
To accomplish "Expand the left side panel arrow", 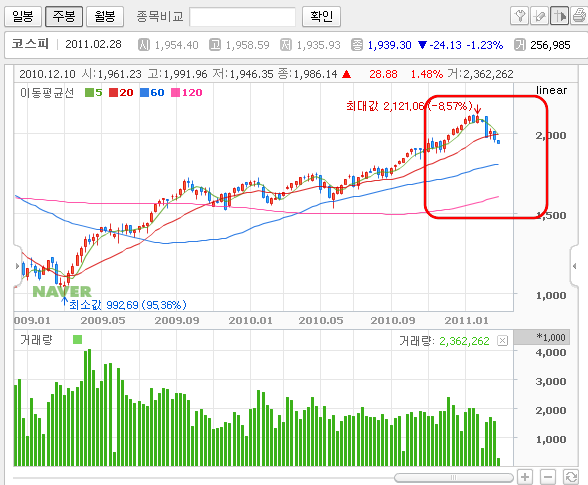I will coord(17,266).
